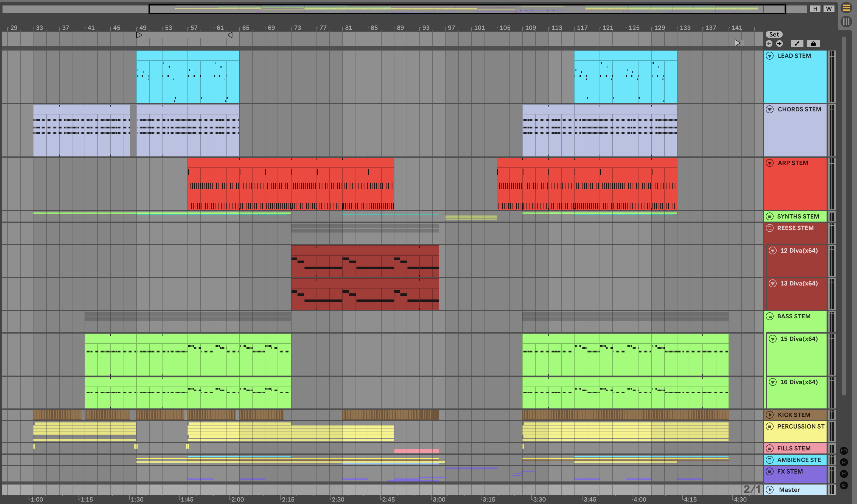Fold the REESE STEM group
This screenshot has height=504, width=857.
pos(770,228)
